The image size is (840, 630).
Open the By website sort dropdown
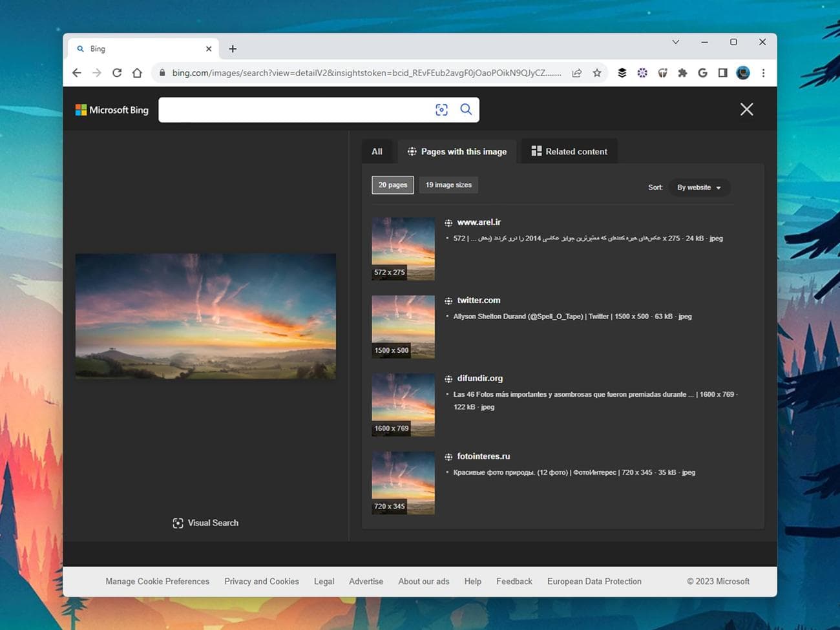tap(698, 187)
